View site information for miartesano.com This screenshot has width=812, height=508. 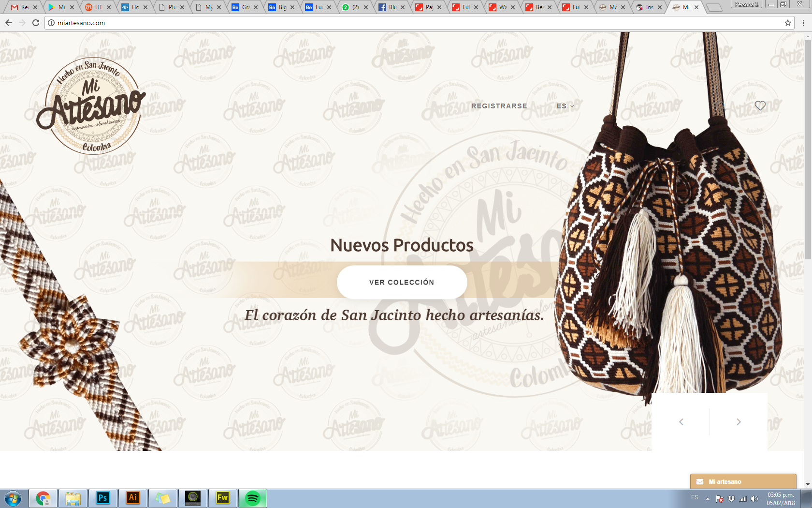[x=51, y=23]
